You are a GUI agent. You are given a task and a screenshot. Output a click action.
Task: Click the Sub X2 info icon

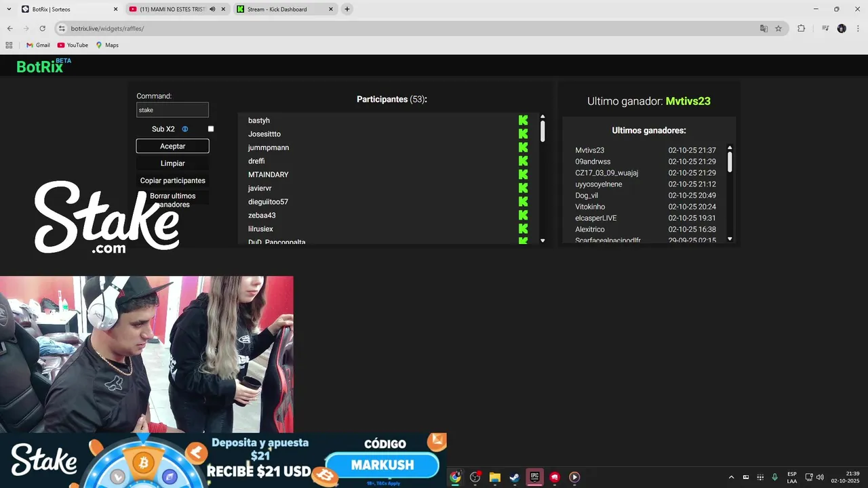point(184,129)
